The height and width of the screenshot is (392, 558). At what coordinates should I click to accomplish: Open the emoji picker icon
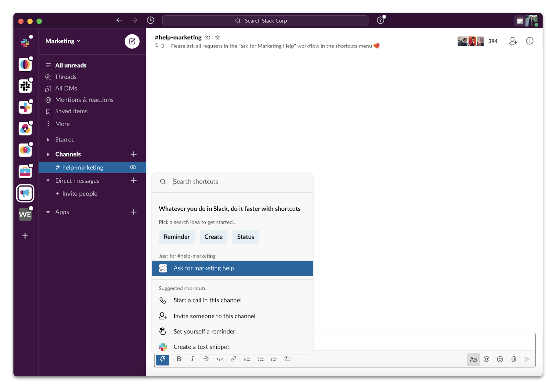(500, 359)
